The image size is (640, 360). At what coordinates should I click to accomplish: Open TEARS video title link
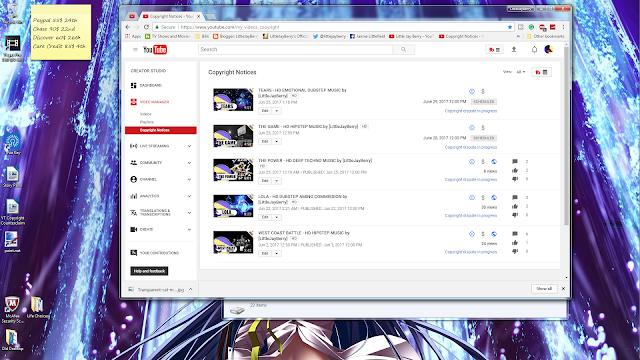point(302,93)
